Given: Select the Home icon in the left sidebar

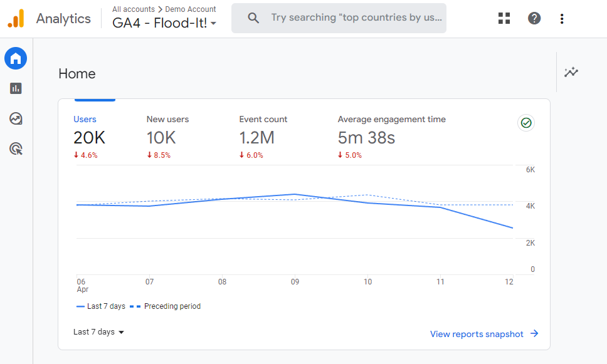Looking at the screenshot, I should pos(15,58).
